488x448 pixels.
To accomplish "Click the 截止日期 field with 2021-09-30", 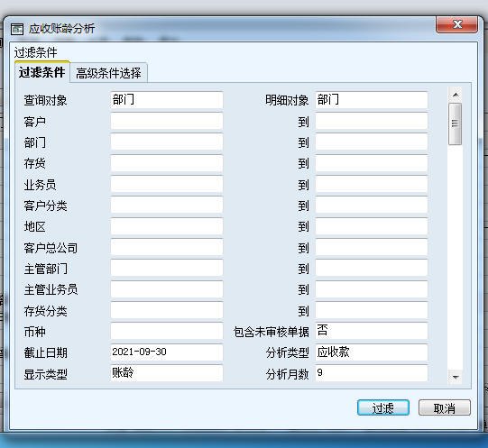I will (x=167, y=352).
